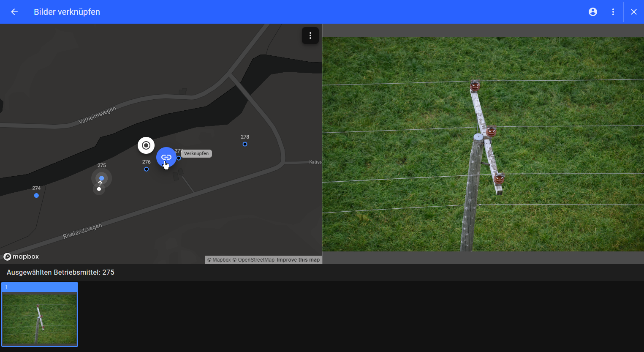Open the header three-dot overflow menu

[613, 12]
